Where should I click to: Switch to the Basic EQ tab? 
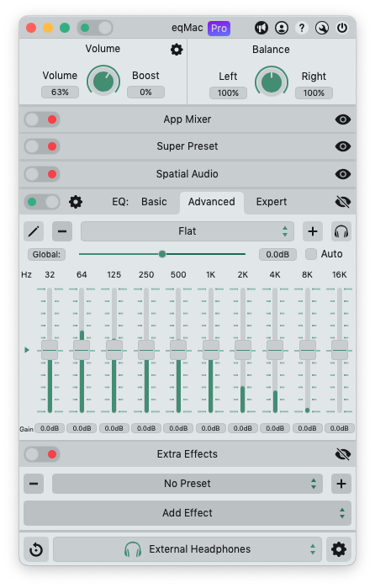click(x=154, y=202)
